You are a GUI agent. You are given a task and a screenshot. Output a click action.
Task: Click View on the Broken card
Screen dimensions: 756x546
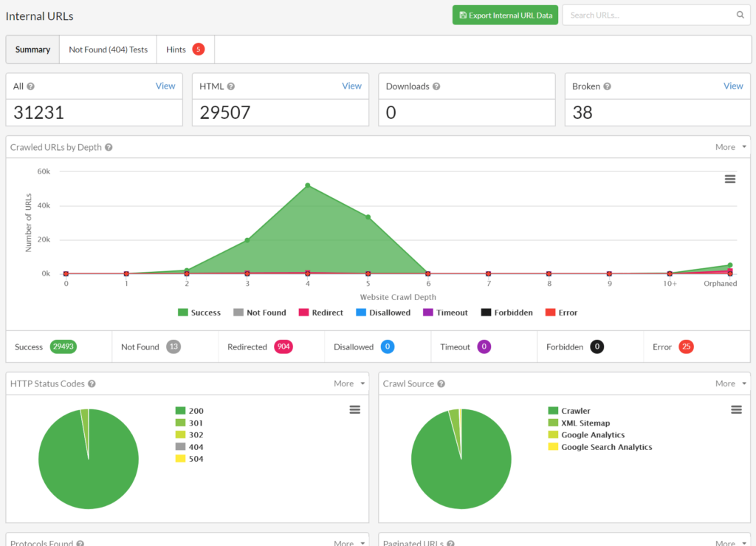pyautogui.click(x=733, y=86)
